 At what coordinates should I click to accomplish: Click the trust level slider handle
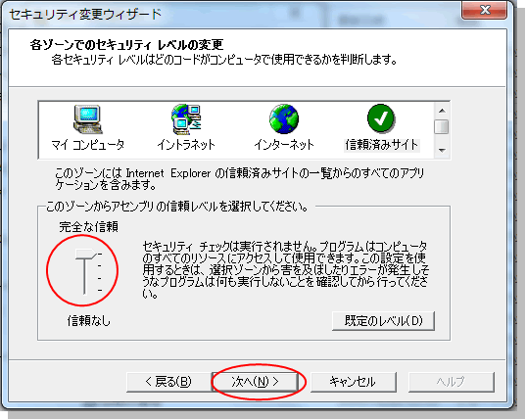click(85, 254)
